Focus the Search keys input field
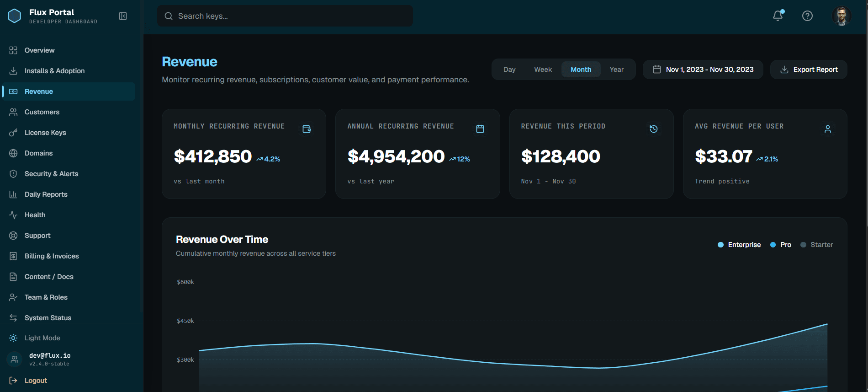Screen dimensions: 868x392 pyautogui.click(x=285, y=16)
